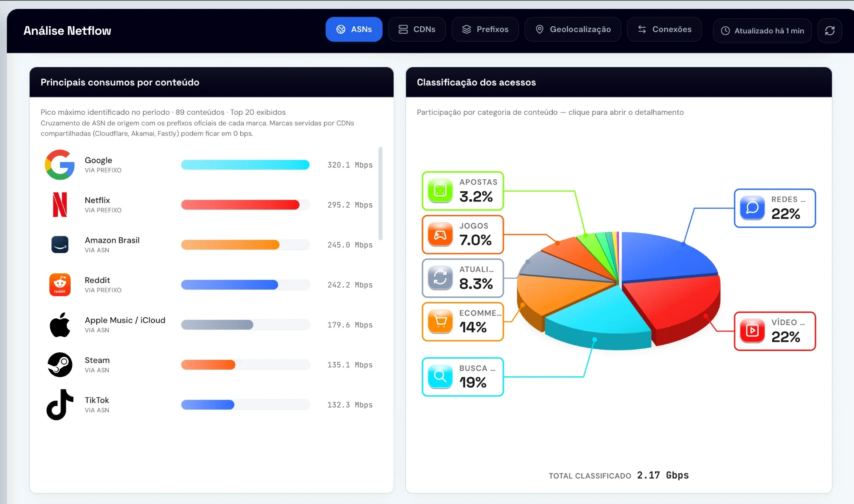Screen dimensions: 854x504
Task: Click the red Vídeo play icon
Action: (752, 331)
